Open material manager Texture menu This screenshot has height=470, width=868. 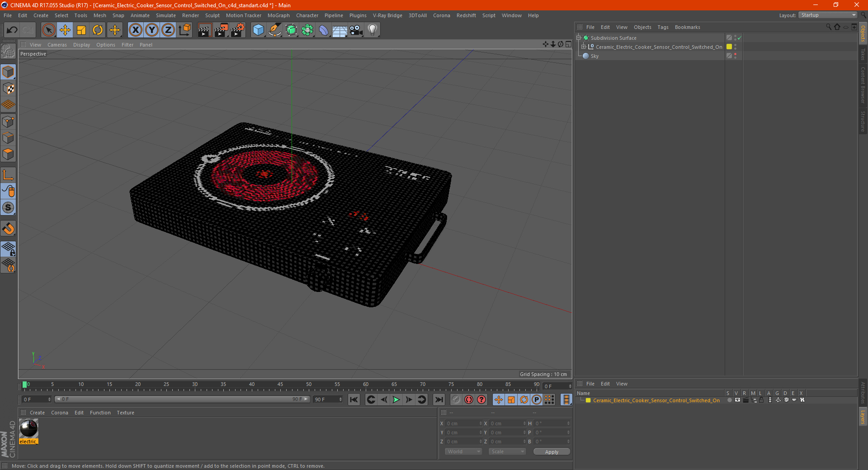coord(125,413)
